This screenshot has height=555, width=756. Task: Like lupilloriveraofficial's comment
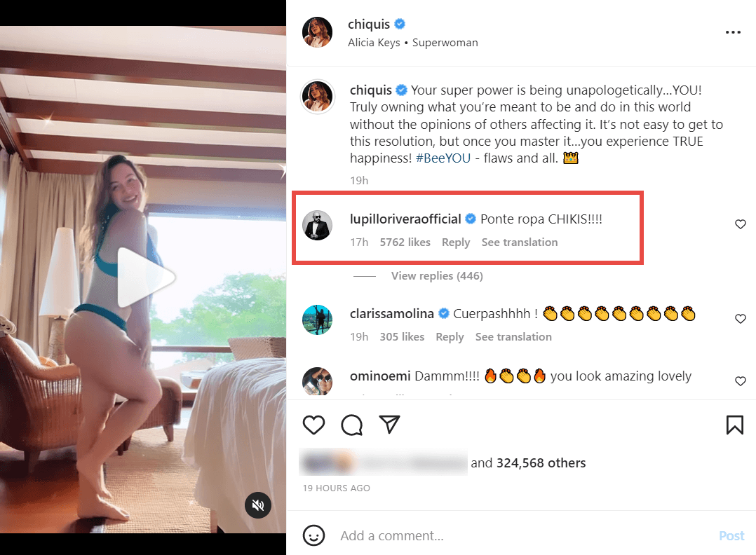(740, 224)
